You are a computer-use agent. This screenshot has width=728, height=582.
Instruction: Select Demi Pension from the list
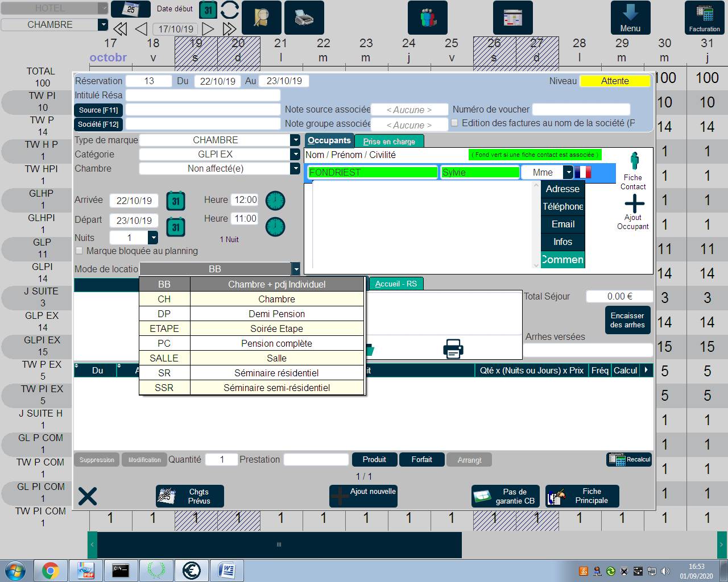coord(276,314)
